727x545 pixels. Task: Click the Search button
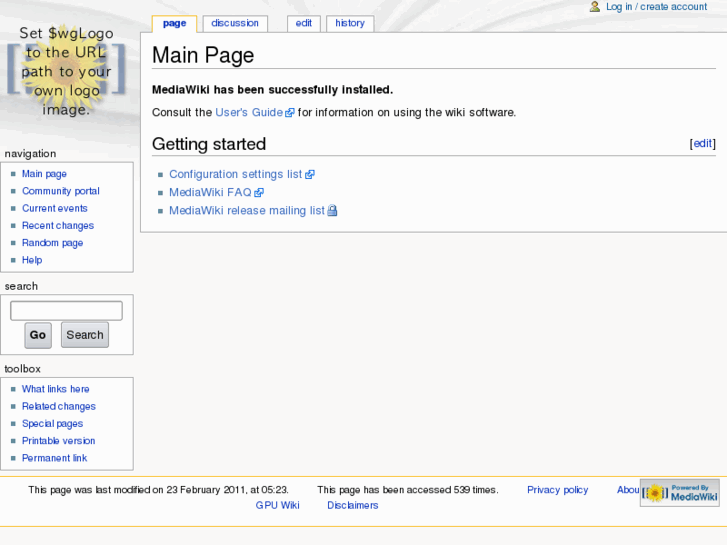(85, 335)
